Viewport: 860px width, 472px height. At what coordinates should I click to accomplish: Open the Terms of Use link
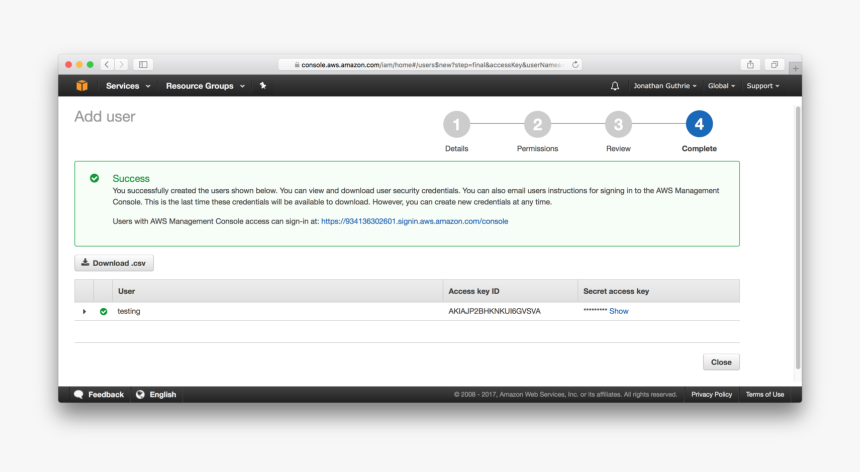765,395
